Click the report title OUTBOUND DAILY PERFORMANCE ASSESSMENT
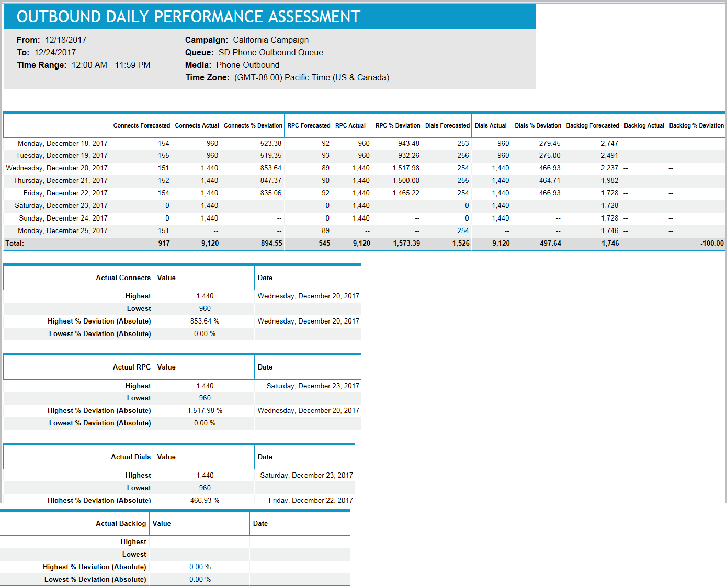The width and height of the screenshot is (727, 588). [187, 16]
